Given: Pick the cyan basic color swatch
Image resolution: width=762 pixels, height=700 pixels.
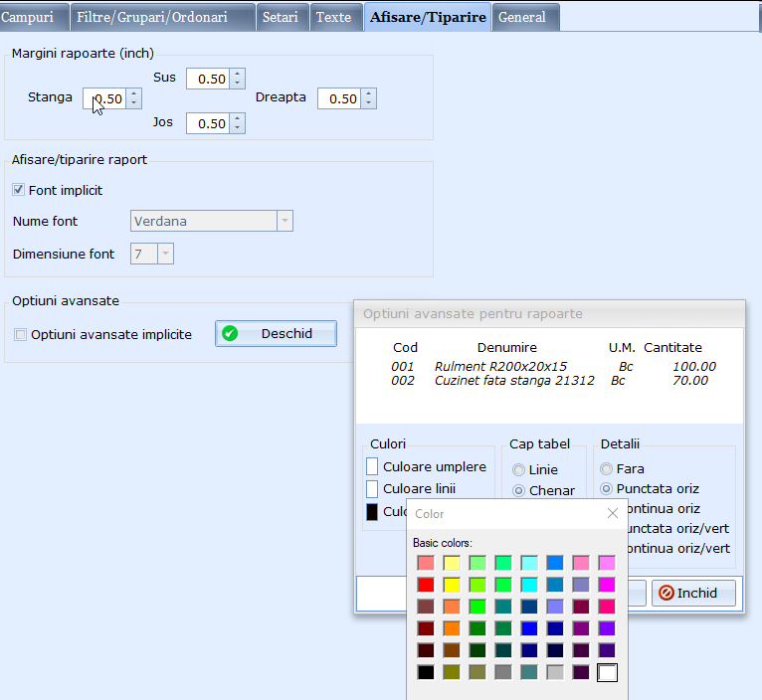Looking at the screenshot, I should pos(529,585).
